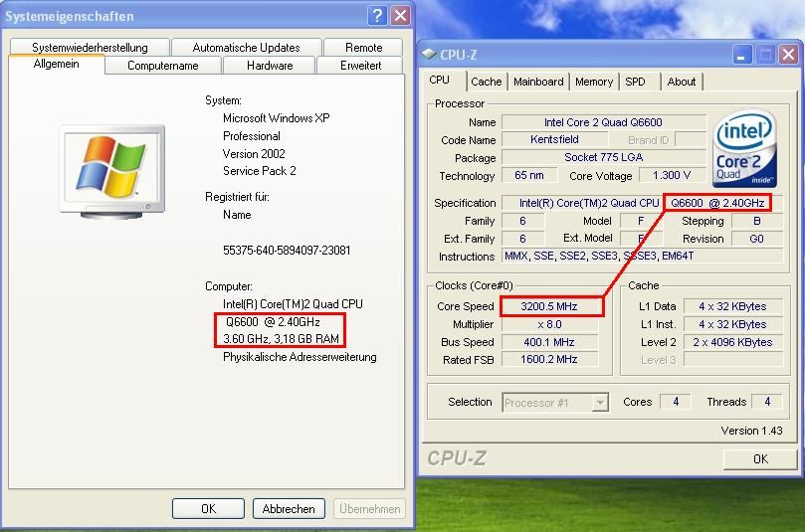Open the Hardware tab
This screenshot has width=805, height=532.
pyautogui.click(x=270, y=66)
